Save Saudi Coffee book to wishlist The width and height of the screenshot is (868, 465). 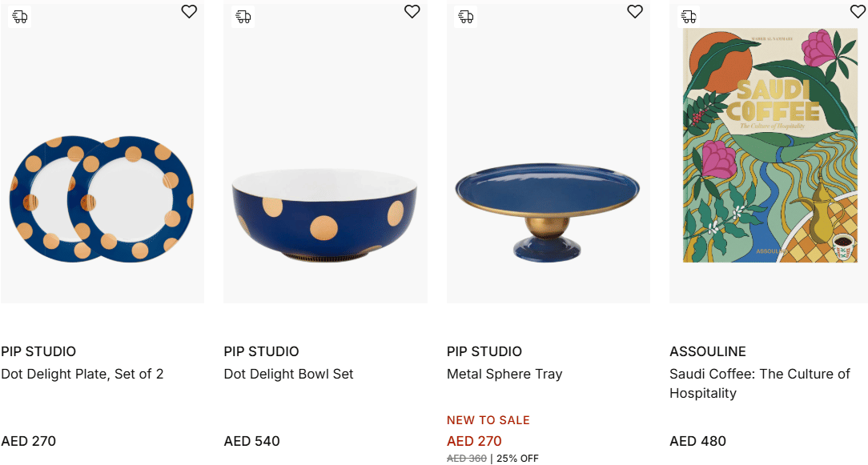click(858, 12)
